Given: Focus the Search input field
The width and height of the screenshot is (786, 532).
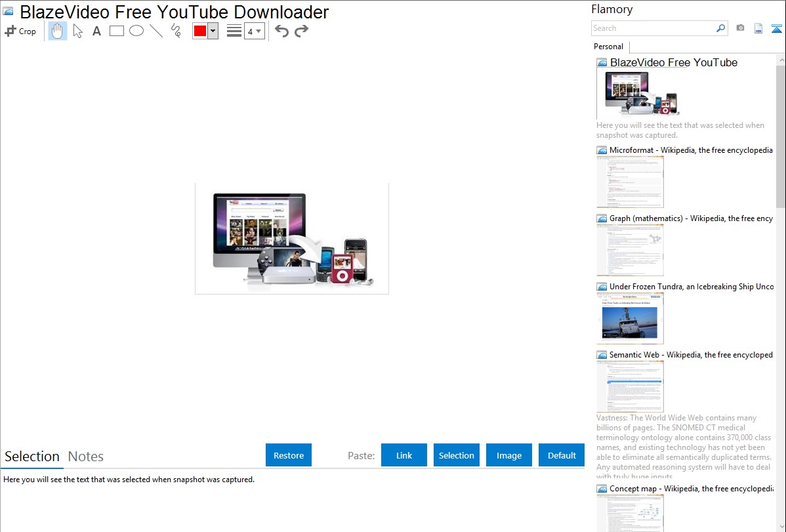Looking at the screenshot, I should (653, 28).
